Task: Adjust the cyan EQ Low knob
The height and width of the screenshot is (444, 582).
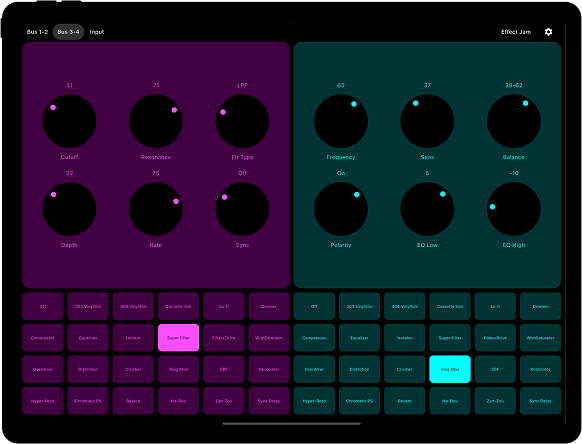Action: 427,209
